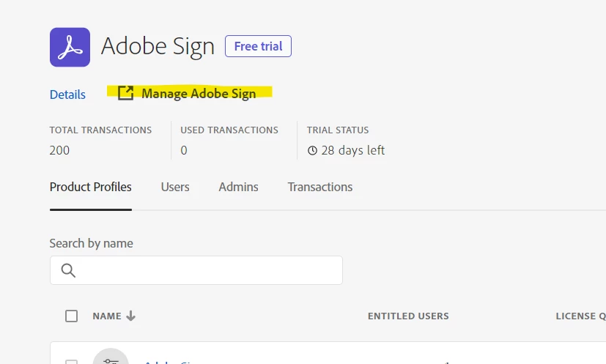The width and height of the screenshot is (606, 364).
Task: Open the Details link
Action: pyautogui.click(x=67, y=94)
